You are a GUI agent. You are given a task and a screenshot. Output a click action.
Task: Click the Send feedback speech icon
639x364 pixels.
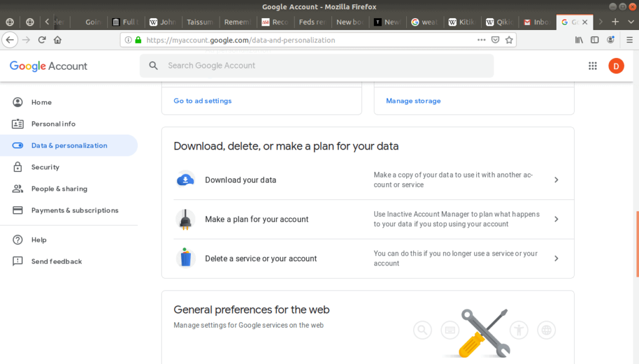click(17, 261)
